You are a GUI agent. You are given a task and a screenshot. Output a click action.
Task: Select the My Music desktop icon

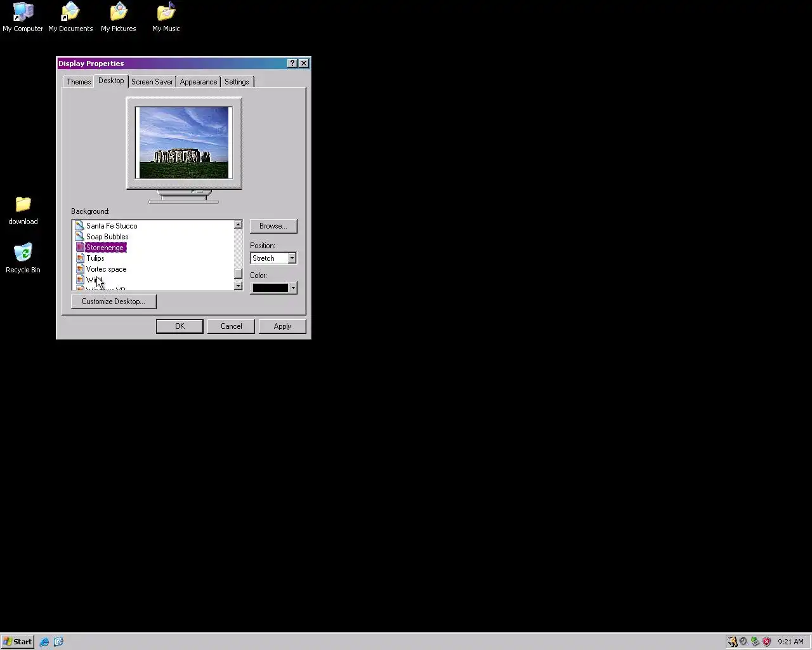pos(166,17)
